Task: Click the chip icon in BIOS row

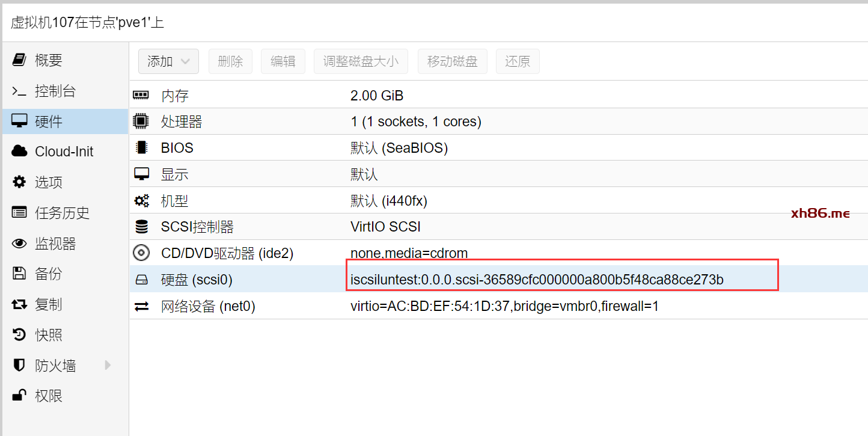Action: pyautogui.click(x=141, y=147)
